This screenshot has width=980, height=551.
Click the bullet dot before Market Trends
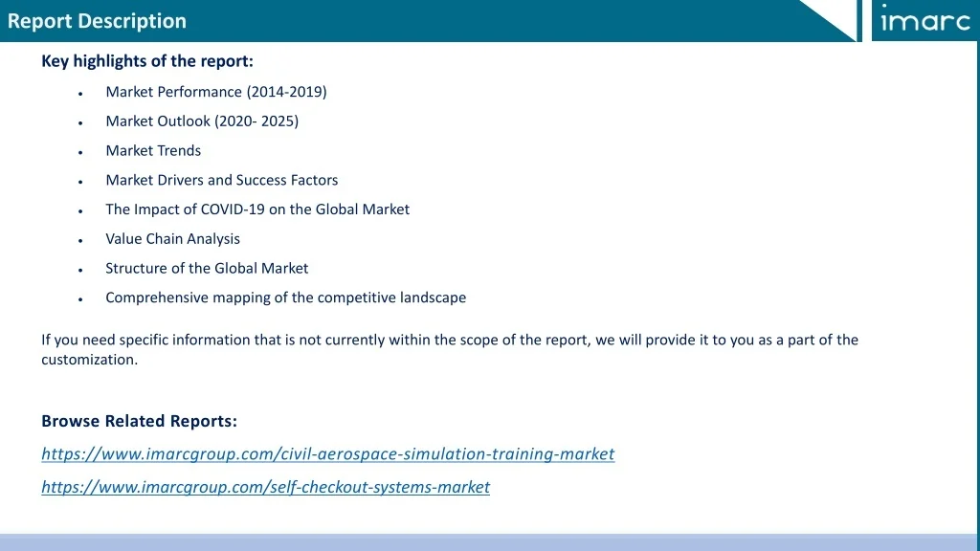click(82, 152)
